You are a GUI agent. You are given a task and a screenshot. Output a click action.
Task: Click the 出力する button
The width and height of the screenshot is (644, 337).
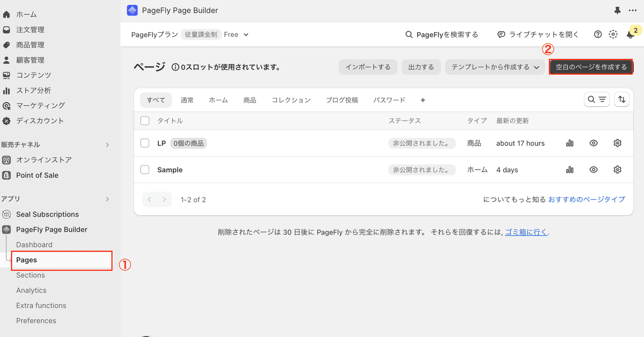pos(421,67)
